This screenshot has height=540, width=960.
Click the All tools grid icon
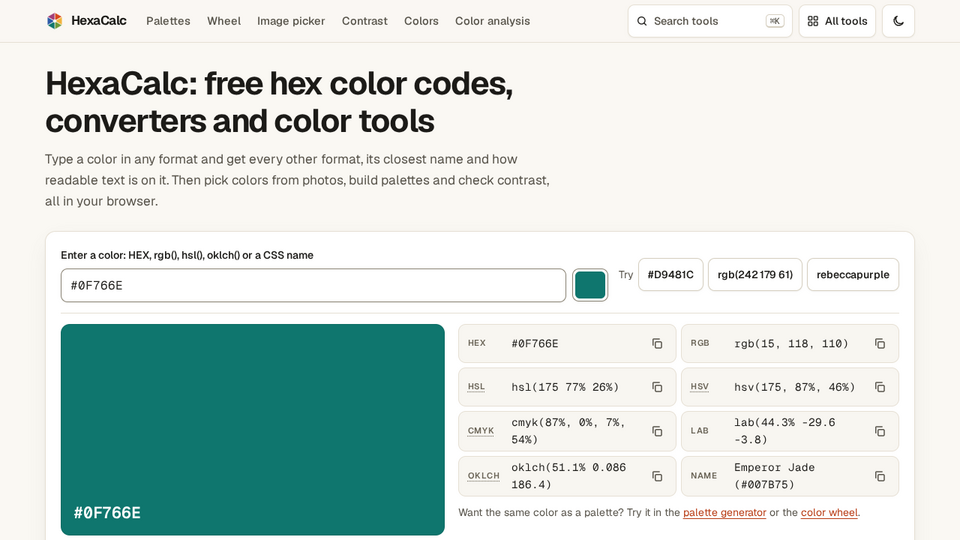point(812,21)
